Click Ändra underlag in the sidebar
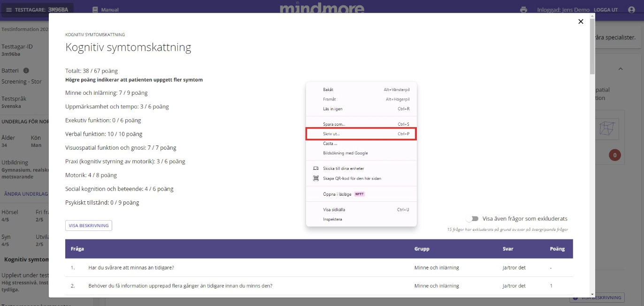The height and width of the screenshot is (306, 644). 26,194
